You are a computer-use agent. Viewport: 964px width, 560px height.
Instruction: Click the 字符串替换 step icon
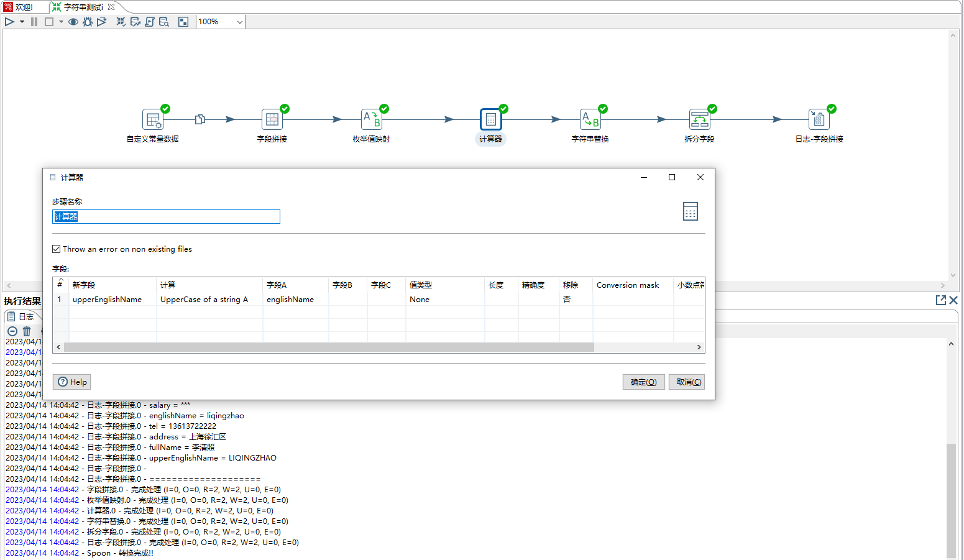point(590,119)
